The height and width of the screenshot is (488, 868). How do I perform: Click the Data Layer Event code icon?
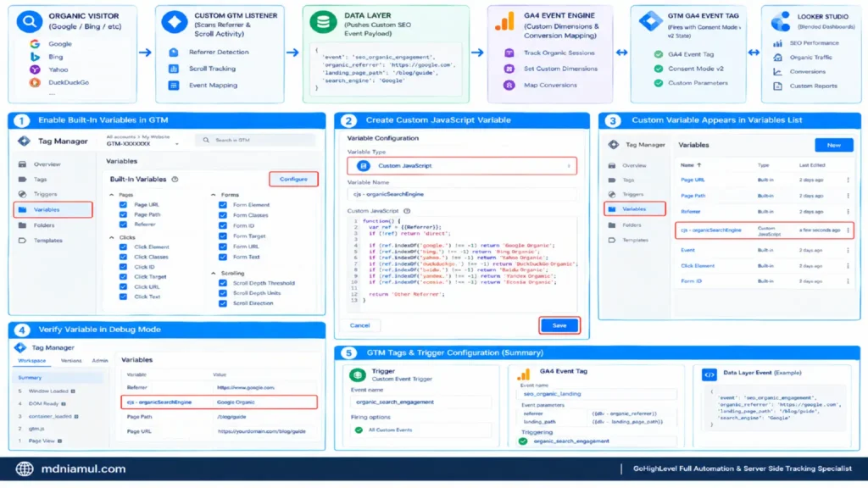709,374
